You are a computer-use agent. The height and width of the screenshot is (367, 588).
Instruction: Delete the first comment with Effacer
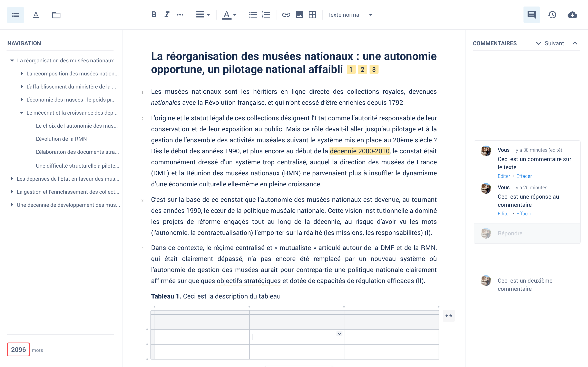524,176
